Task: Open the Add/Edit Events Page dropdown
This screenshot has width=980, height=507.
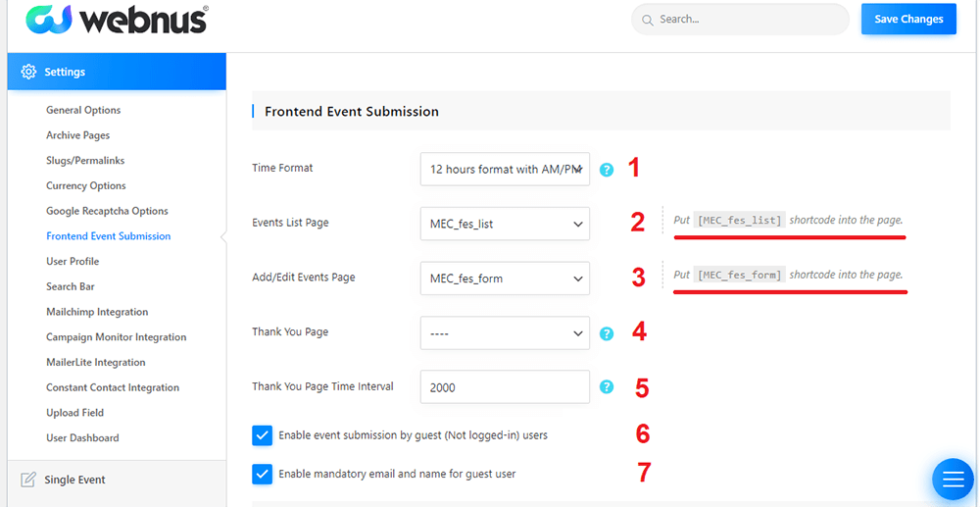Action: [x=505, y=279]
